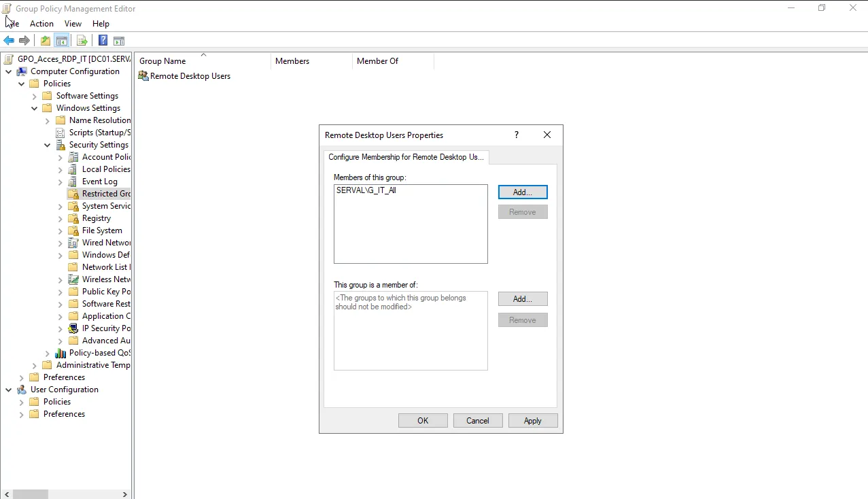Screen dimensions: 868x499
Task: Expand the Software Settings node
Action: (x=35, y=96)
